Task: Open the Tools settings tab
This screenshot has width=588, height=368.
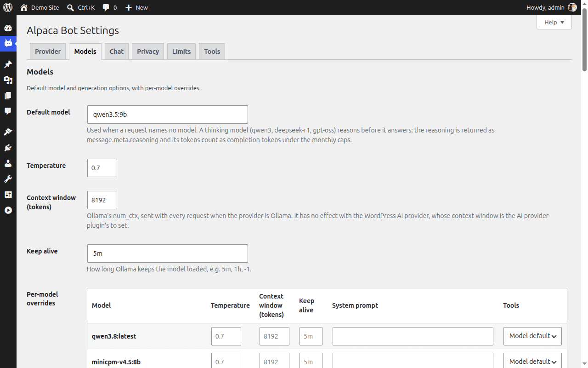Action: [212, 52]
